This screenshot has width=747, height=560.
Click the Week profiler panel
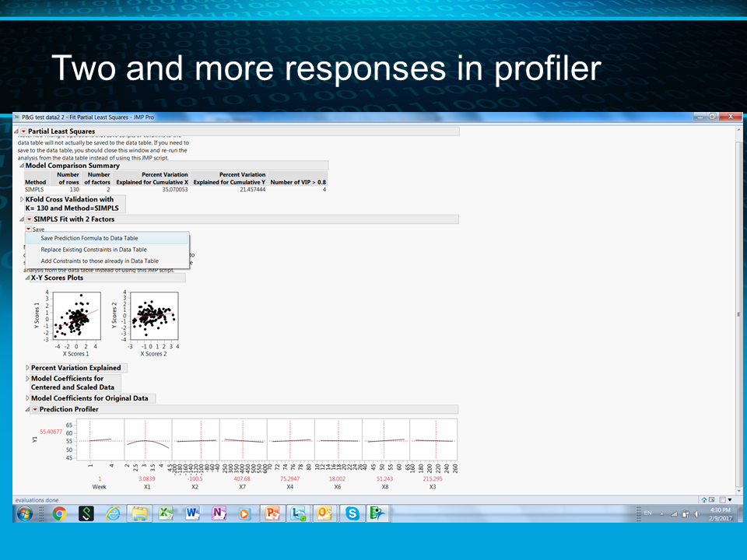100,439
